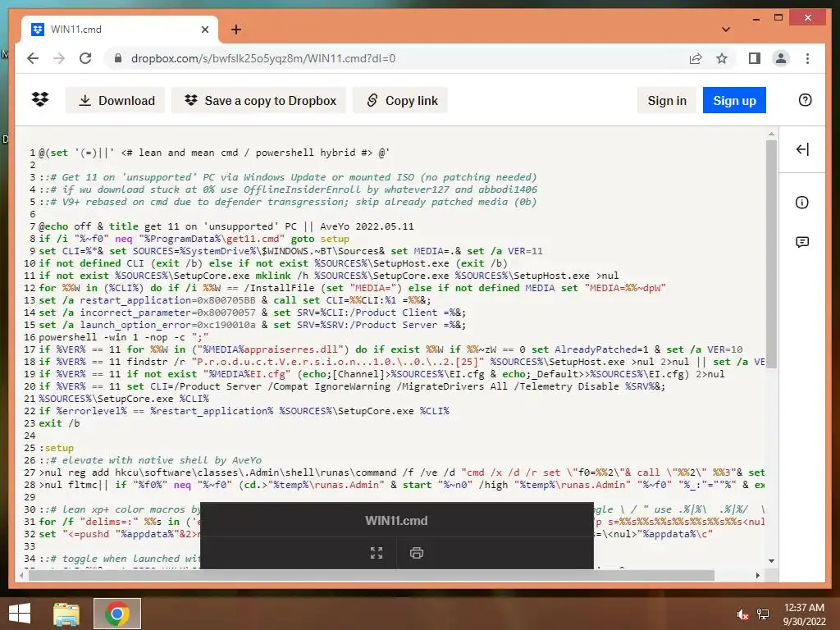The width and height of the screenshot is (840, 630).
Task: Open the browser side panel
Action: [x=755, y=58]
